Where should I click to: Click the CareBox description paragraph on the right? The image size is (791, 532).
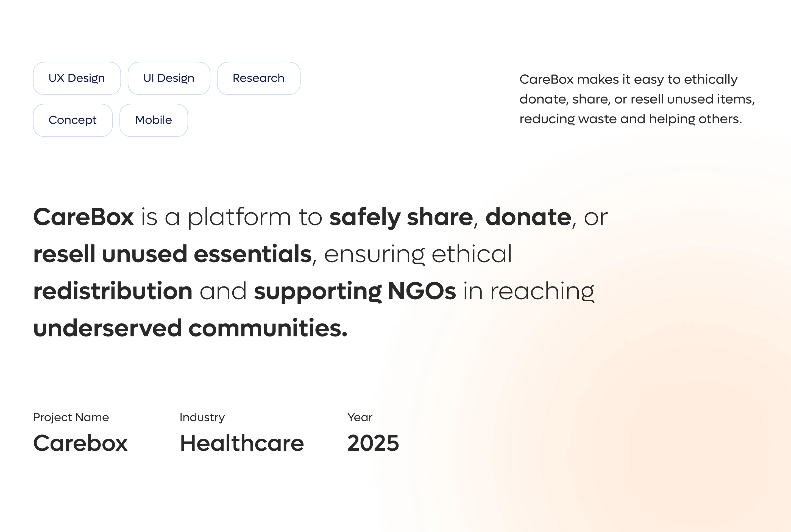(637, 99)
